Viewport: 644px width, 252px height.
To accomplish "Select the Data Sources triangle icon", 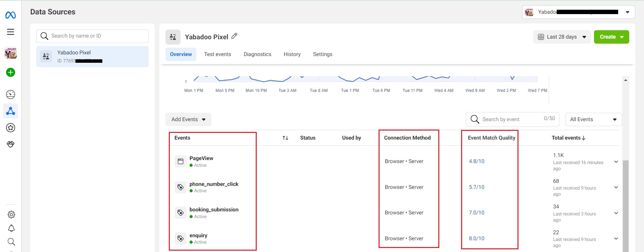I will [x=11, y=111].
